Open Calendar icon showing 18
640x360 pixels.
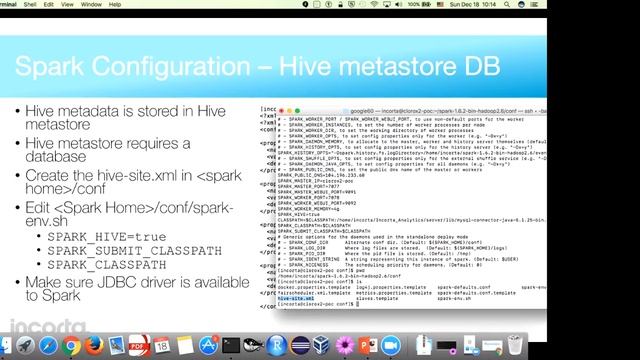coord(162,346)
